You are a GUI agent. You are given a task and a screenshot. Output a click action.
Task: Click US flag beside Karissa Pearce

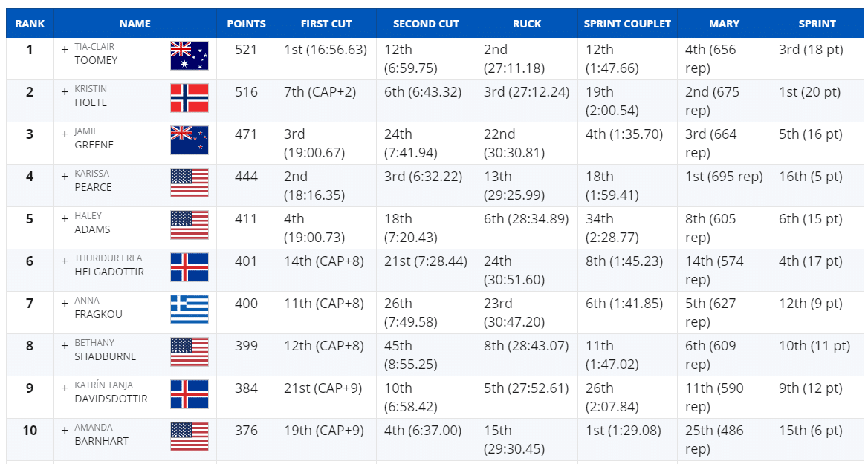coord(190,183)
